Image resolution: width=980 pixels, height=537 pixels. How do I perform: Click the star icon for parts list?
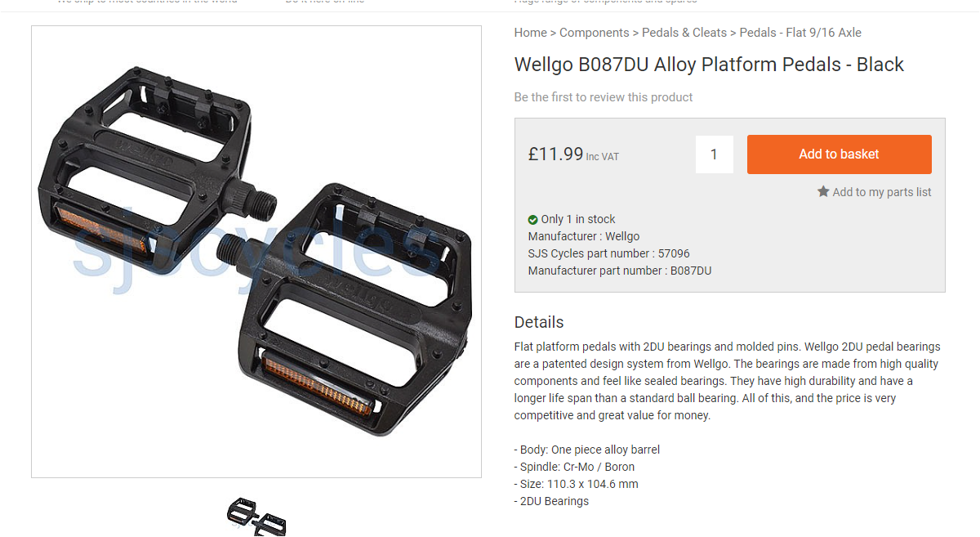click(823, 191)
